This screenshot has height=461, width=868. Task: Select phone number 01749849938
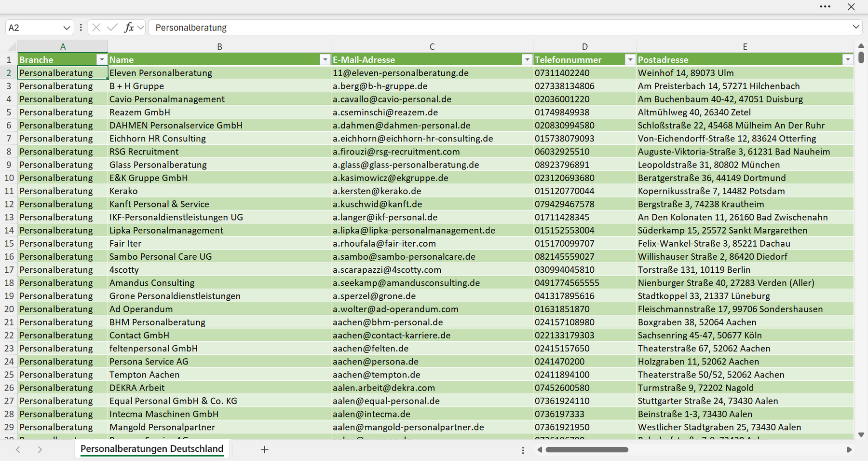584,112
